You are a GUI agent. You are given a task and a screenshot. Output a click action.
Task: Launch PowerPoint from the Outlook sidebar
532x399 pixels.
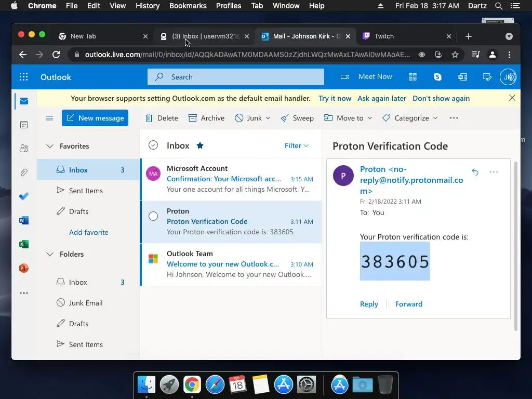coord(24,268)
